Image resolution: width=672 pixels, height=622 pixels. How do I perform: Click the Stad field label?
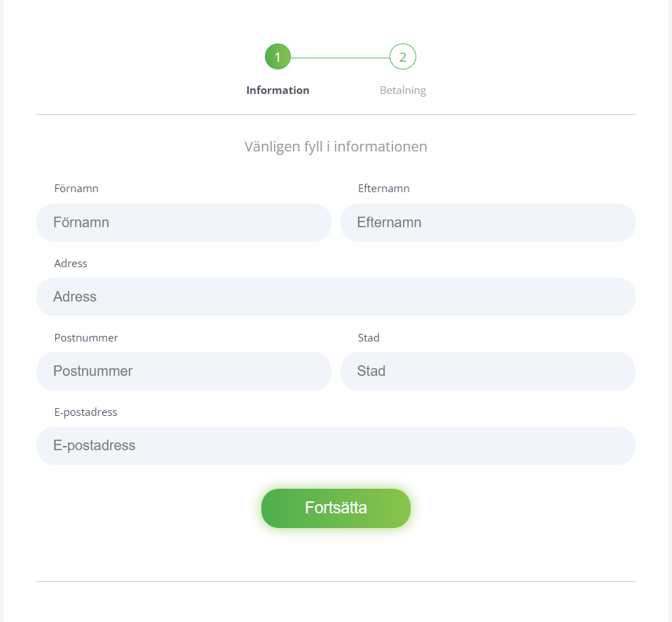pos(369,337)
